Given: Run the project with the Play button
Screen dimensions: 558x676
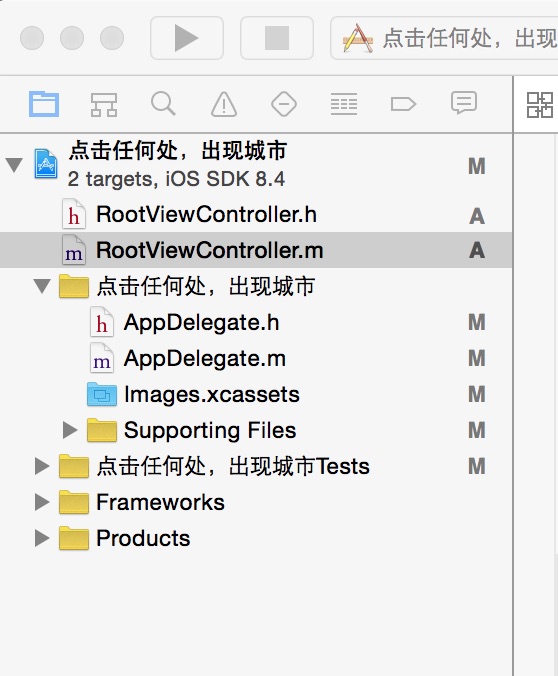Looking at the screenshot, I should click(187, 38).
